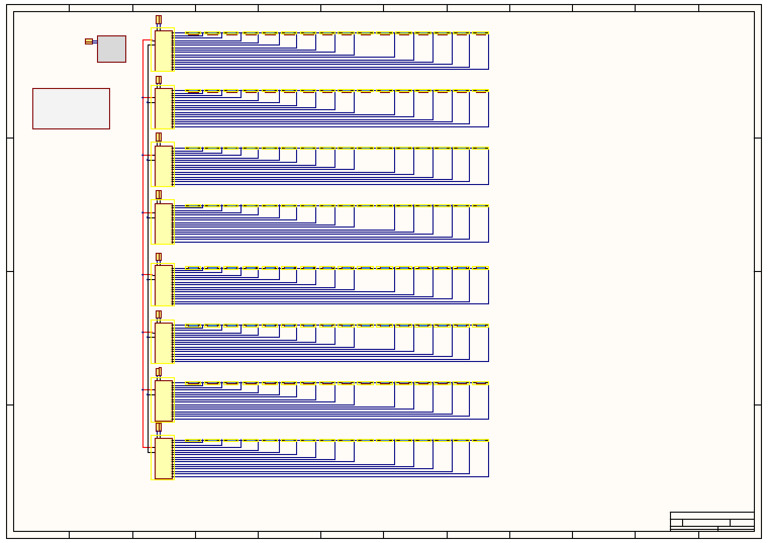Select the small orange connector beside the gray block

[89, 42]
